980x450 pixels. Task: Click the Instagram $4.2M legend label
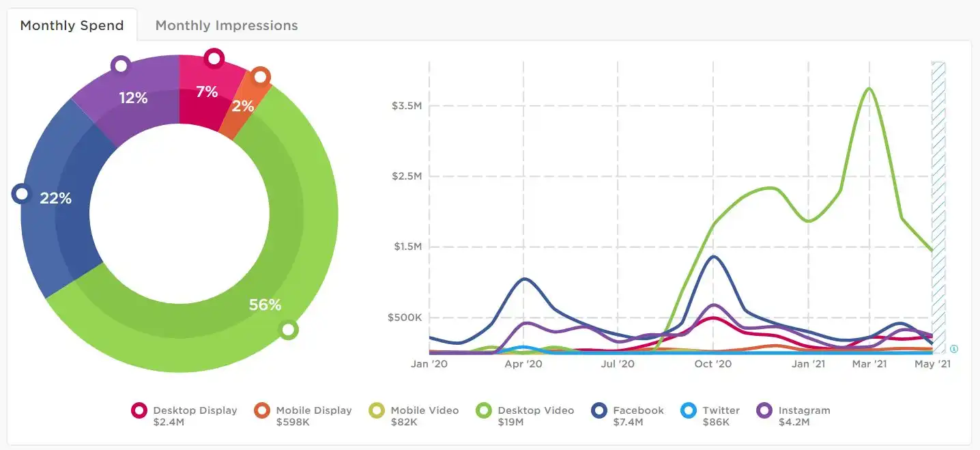pos(804,416)
